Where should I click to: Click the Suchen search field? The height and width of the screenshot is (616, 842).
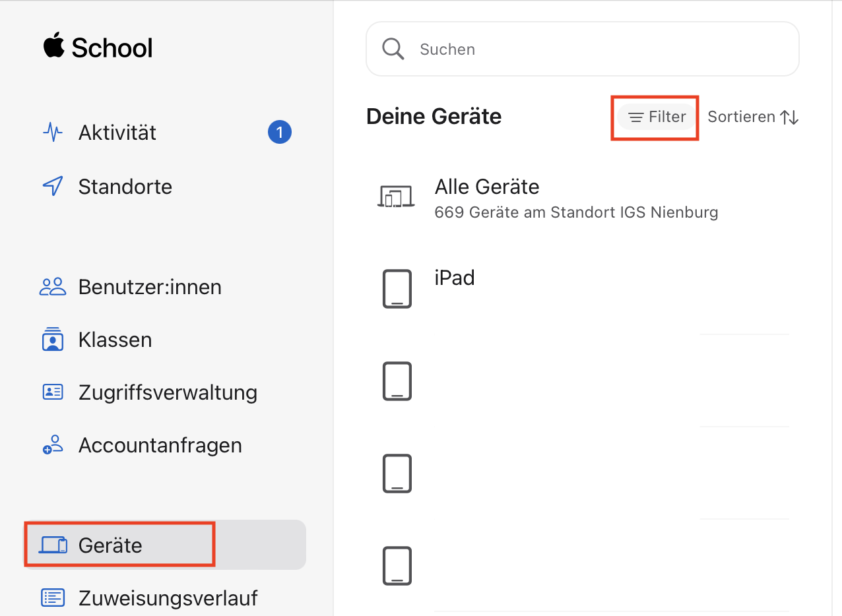594,49
